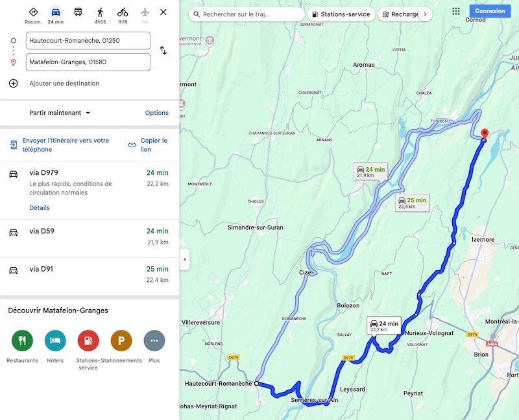
Task: Click car icon beside via D91
Action: coord(13,270)
